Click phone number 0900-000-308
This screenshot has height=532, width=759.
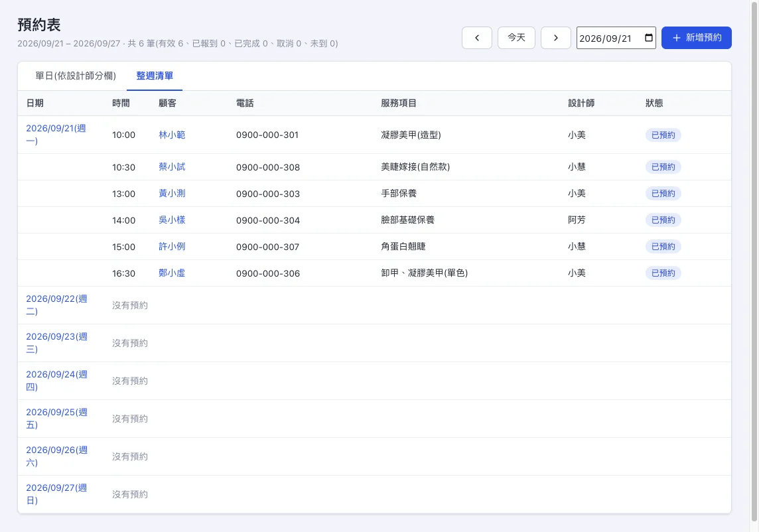coord(267,167)
